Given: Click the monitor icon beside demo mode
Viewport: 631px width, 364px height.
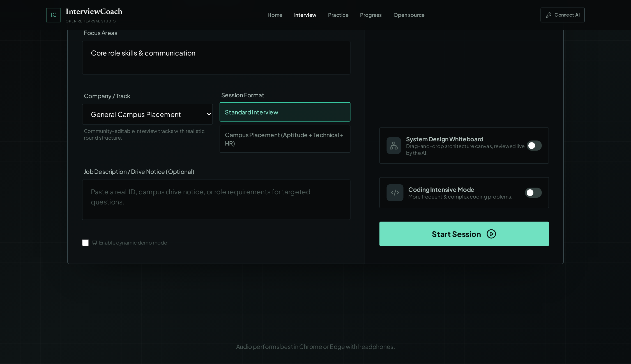Looking at the screenshot, I should coord(95,243).
